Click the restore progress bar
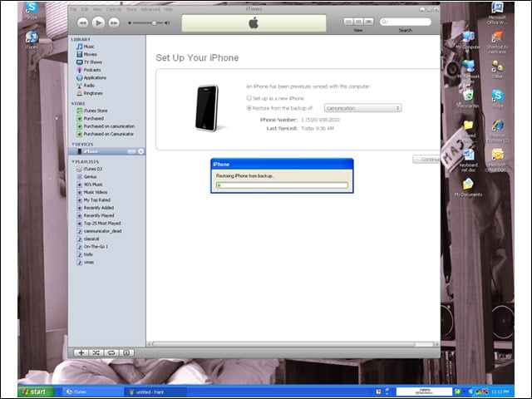This screenshot has height=399, width=532. [x=282, y=185]
